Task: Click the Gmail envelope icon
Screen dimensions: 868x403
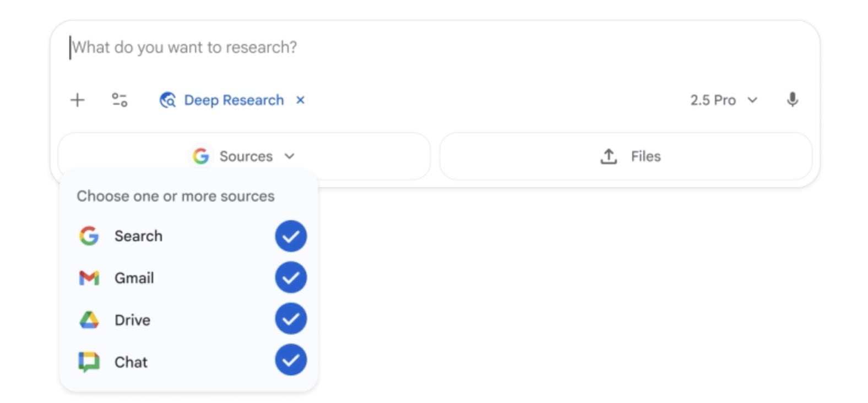Action: point(89,278)
